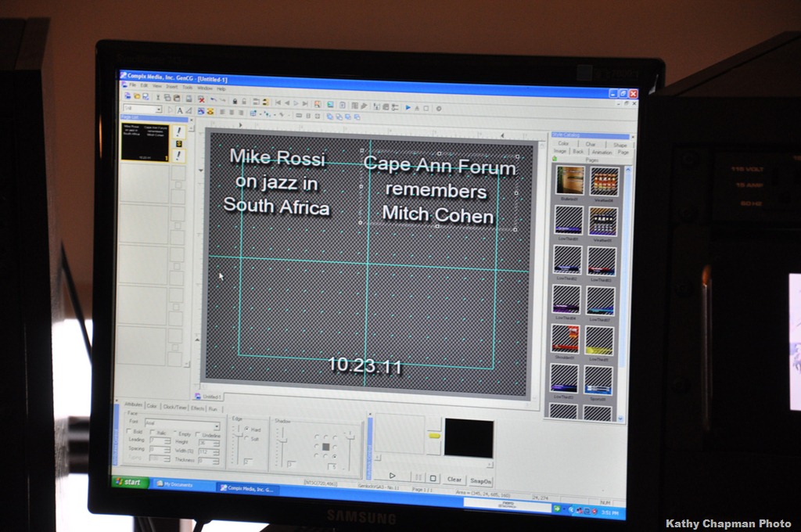Open the Insert menu
This screenshot has width=801, height=532.
[x=171, y=88]
